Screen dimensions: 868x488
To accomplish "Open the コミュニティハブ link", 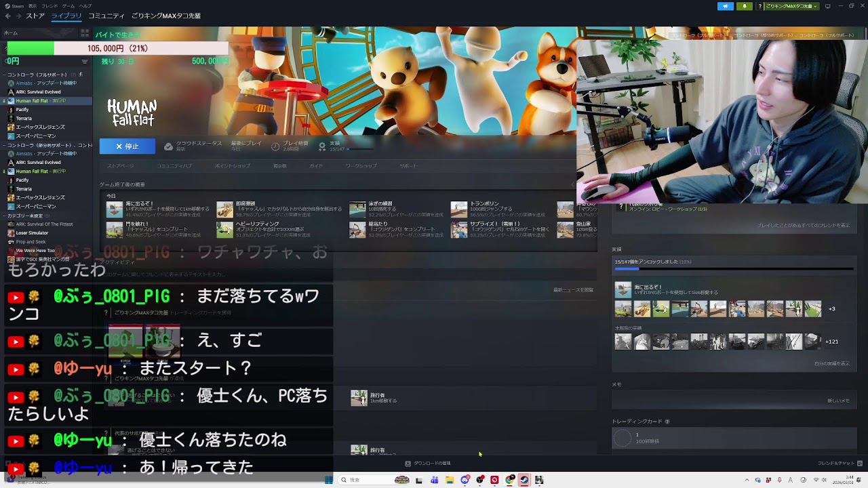I will (x=174, y=166).
